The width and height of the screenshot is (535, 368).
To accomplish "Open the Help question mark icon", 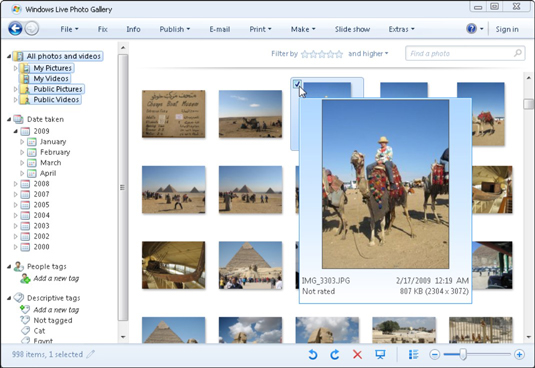I will 471,29.
